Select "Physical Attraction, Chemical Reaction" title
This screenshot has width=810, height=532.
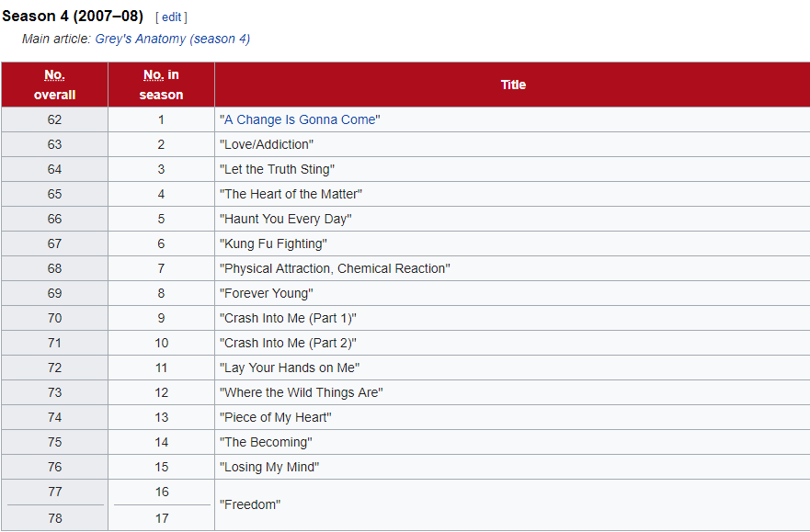335,268
